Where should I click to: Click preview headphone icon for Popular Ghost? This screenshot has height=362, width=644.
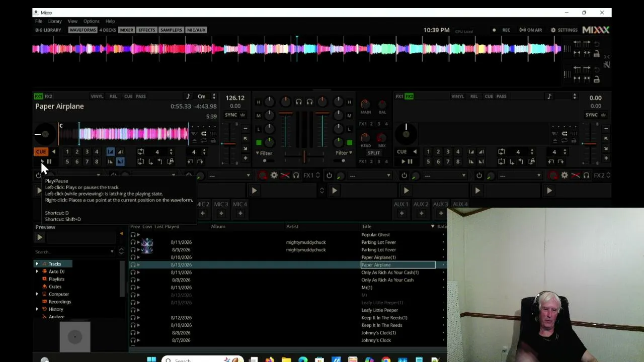click(x=133, y=235)
